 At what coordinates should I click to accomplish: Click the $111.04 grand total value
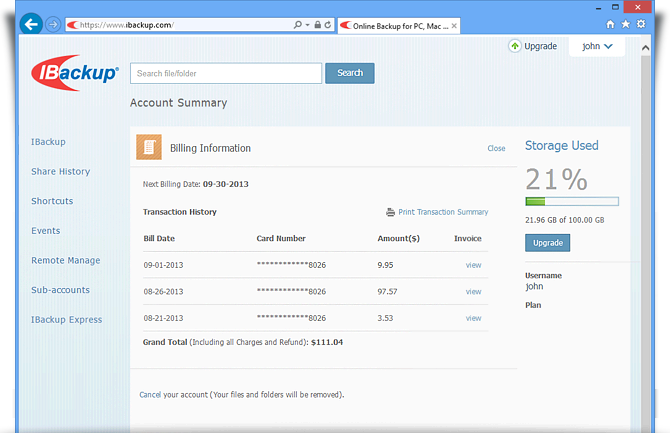pos(327,342)
